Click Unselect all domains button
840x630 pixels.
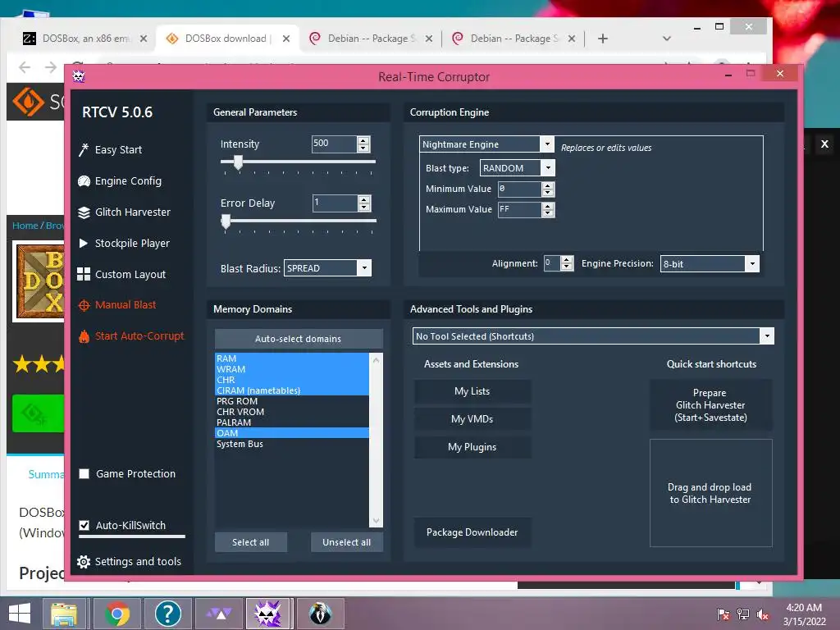pos(347,542)
